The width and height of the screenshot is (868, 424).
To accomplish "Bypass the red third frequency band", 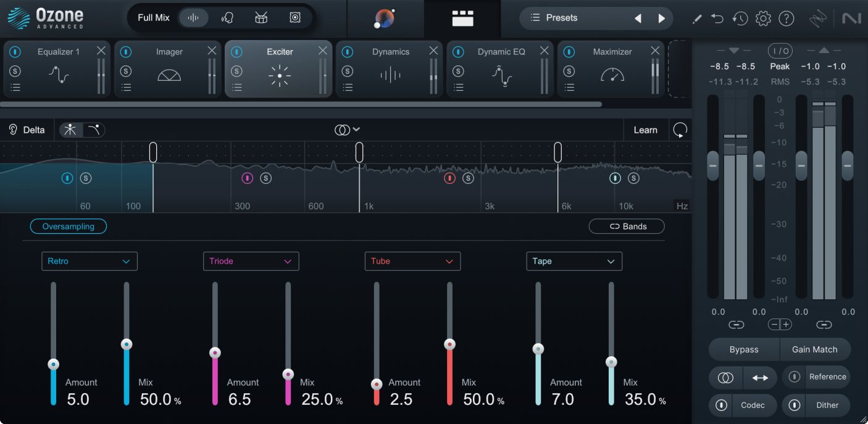I will click(x=450, y=178).
